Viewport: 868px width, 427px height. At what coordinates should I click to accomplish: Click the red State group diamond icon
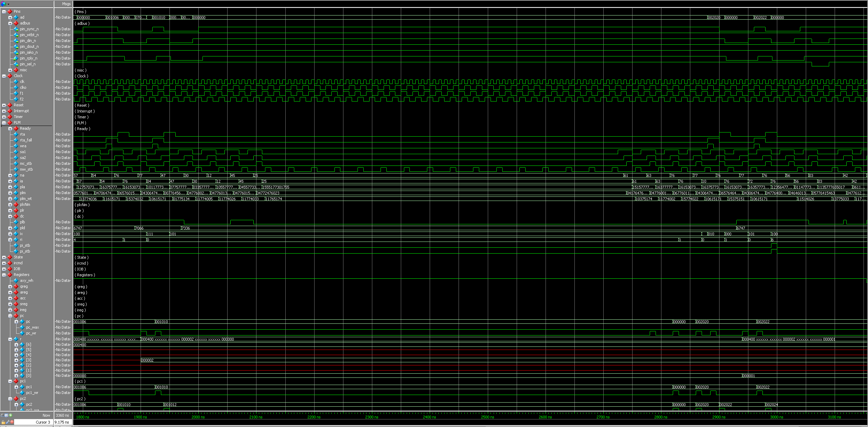(x=10, y=257)
